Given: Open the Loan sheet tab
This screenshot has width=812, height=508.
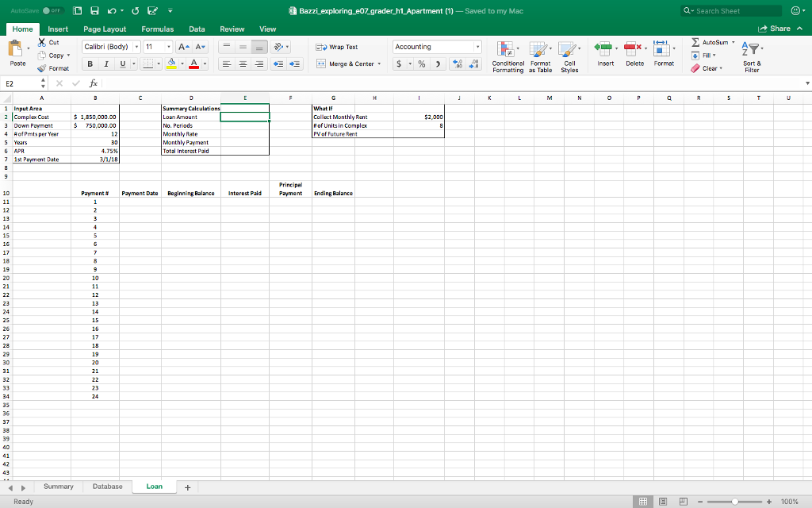Looking at the screenshot, I should coord(154,486).
